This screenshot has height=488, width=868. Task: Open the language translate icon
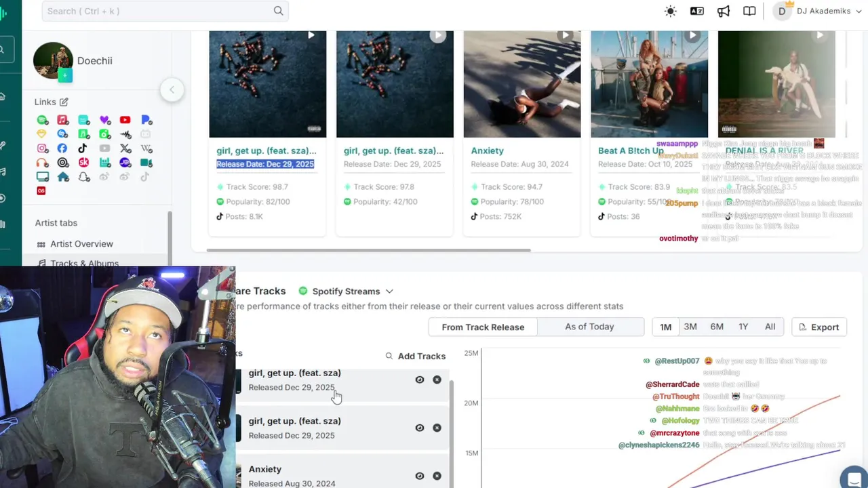[x=697, y=11]
